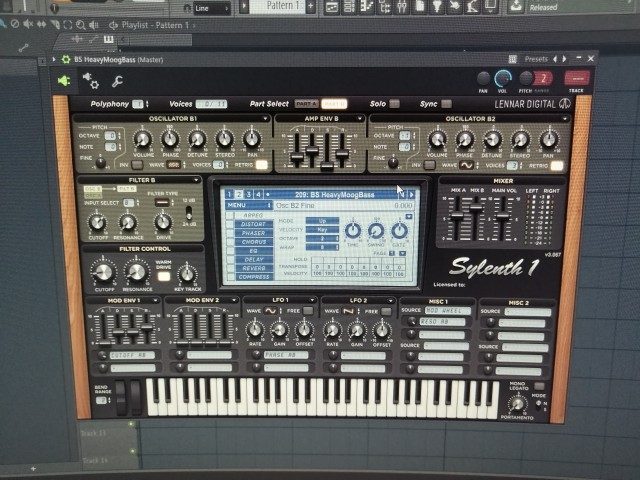Click the green plug icon in the wrapper toolbar

[x=64, y=80]
